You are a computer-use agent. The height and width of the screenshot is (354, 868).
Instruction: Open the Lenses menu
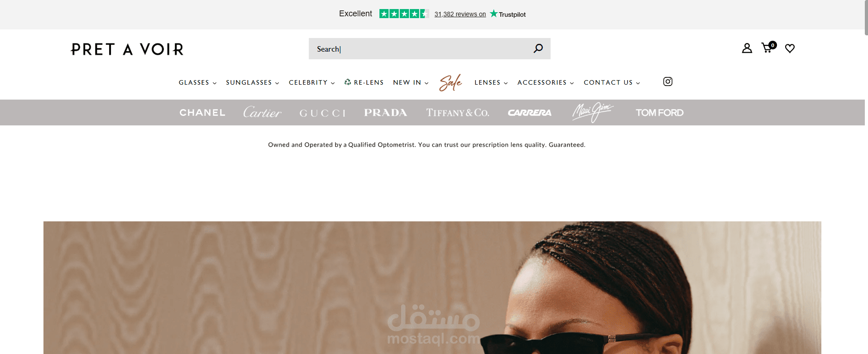[x=491, y=82]
